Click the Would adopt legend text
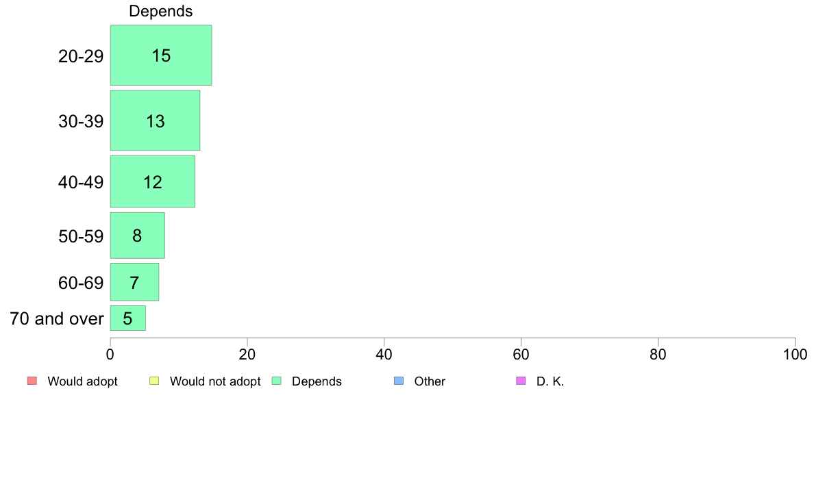This screenshot has height=504, width=814. pyautogui.click(x=82, y=381)
